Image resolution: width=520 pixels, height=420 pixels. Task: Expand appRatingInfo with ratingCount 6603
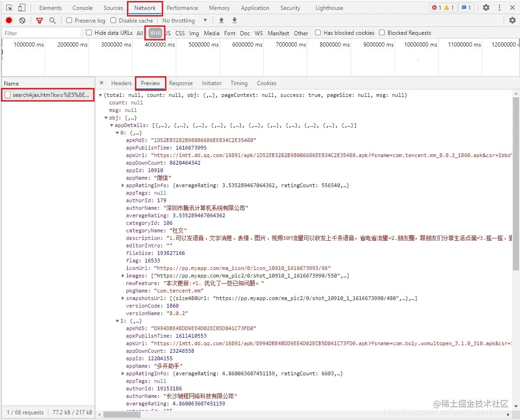123,373
